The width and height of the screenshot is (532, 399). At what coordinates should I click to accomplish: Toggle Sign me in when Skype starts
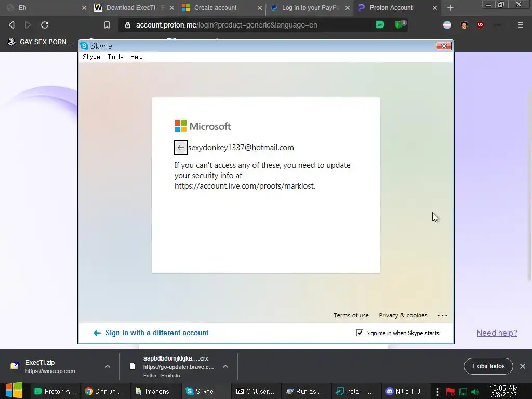tap(360, 333)
